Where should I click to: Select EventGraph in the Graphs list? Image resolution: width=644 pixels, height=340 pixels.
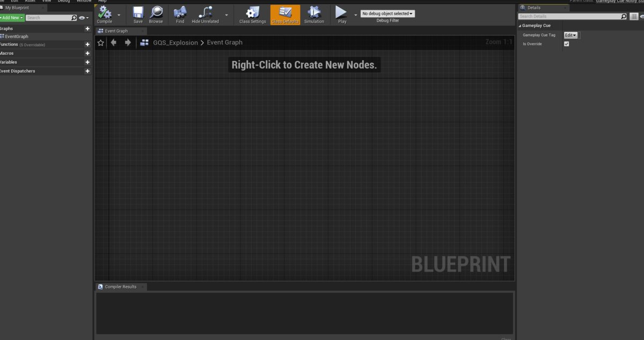pyautogui.click(x=16, y=36)
